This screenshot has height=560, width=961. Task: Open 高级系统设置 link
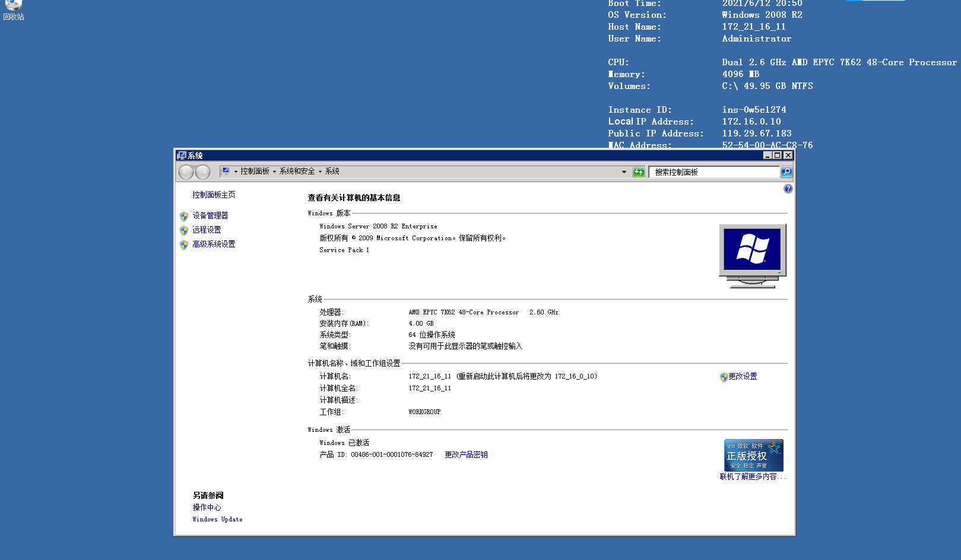[214, 244]
